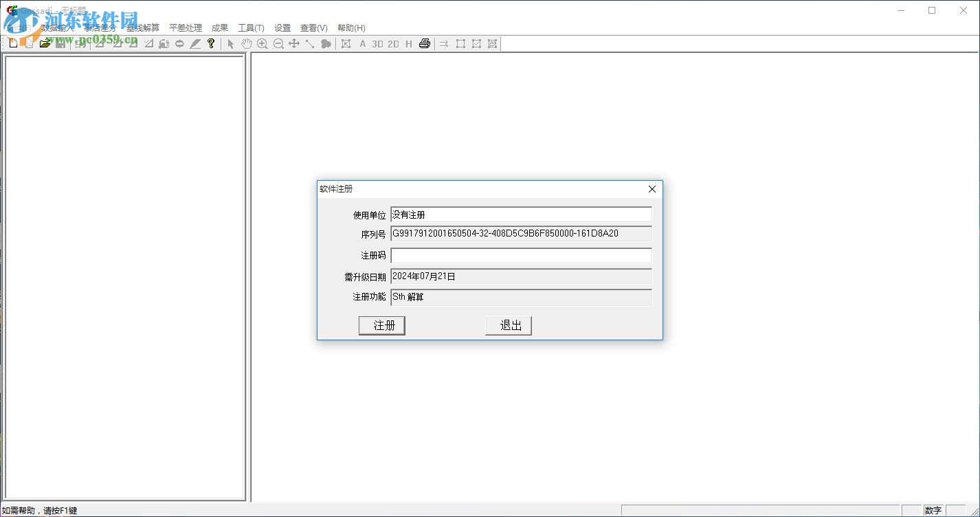Select the hand pan tool

[x=247, y=43]
